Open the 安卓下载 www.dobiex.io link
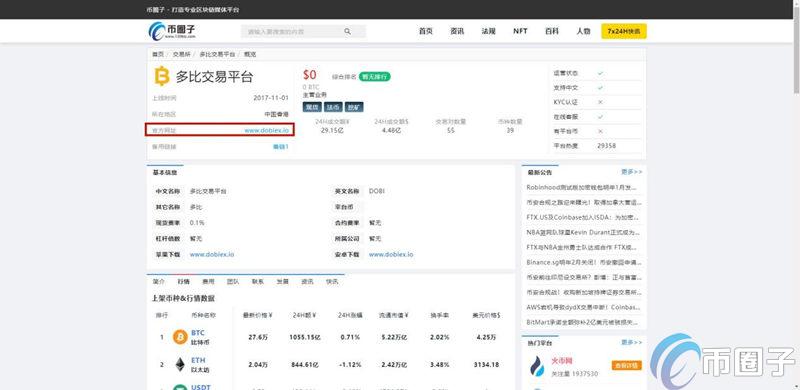The width and height of the screenshot is (800, 390). click(391, 254)
